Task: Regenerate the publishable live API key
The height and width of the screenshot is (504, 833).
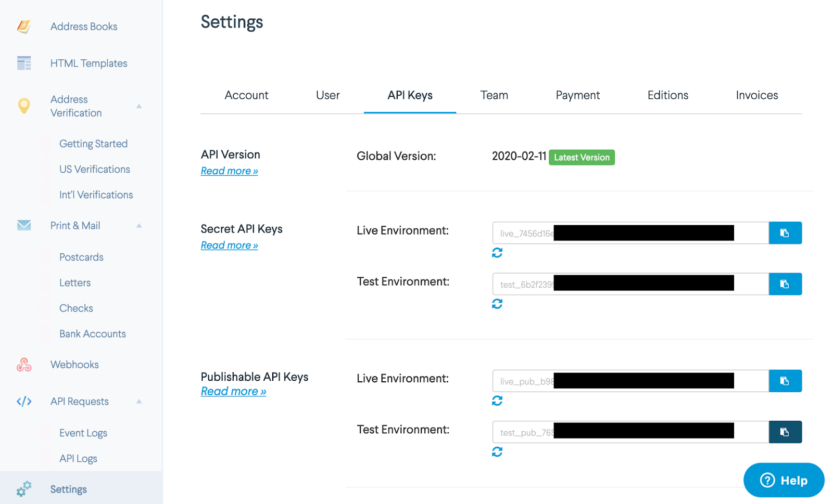Action: (x=497, y=400)
